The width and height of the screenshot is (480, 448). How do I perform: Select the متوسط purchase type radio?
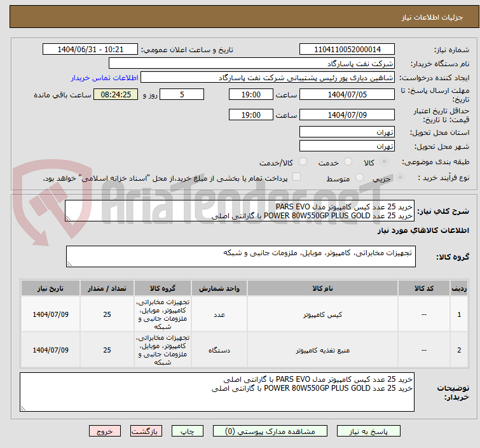click(359, 178)
